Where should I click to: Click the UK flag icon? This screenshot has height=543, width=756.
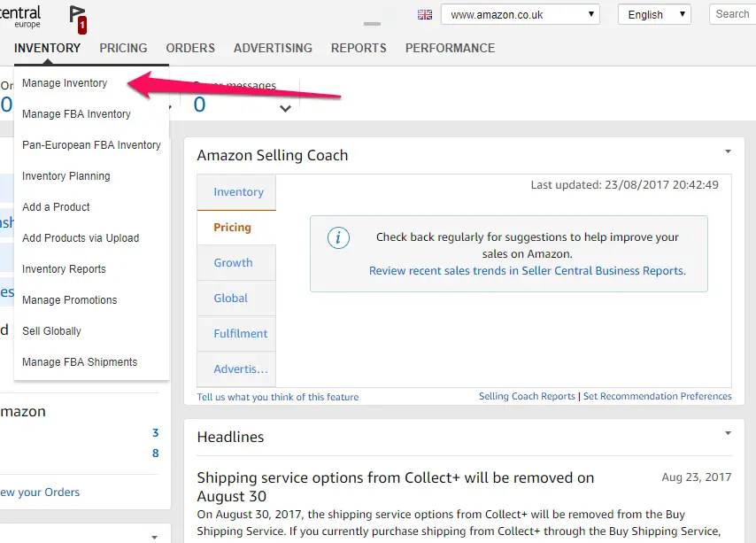[x=425, y=14]
